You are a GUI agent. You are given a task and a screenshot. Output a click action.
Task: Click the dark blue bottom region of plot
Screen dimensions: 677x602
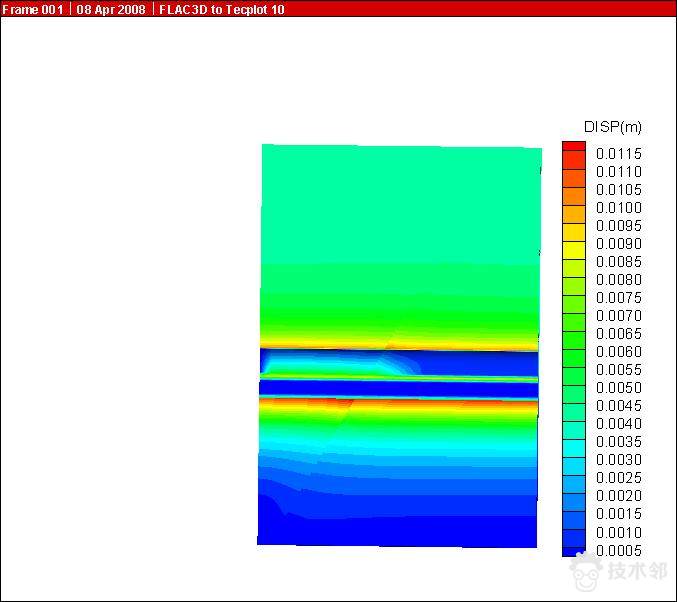400,525
